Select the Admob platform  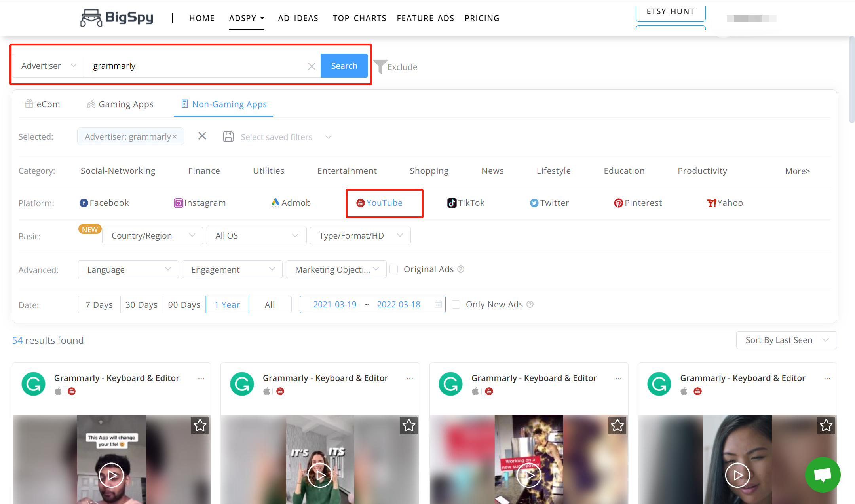click(291, 203)
